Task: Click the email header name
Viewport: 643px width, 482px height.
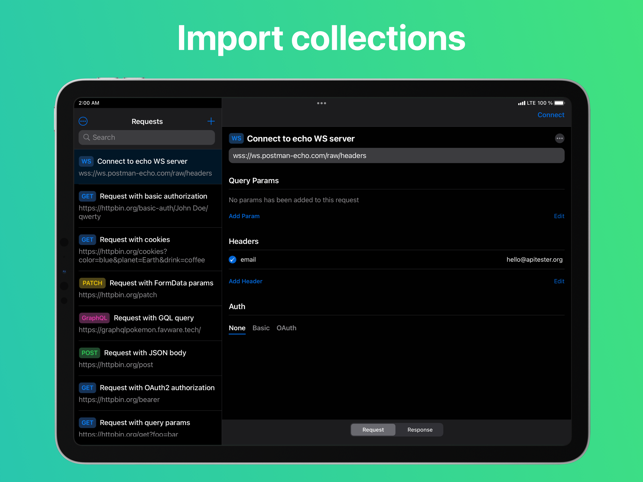Action: [248, 260]
